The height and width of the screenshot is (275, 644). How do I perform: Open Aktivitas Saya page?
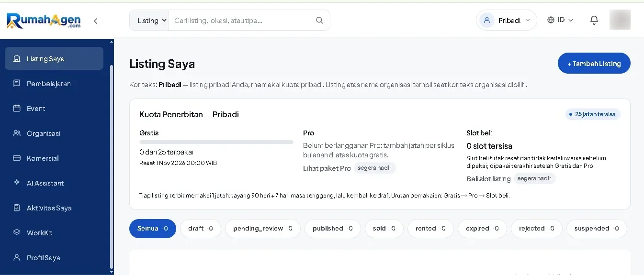point(54,208)
